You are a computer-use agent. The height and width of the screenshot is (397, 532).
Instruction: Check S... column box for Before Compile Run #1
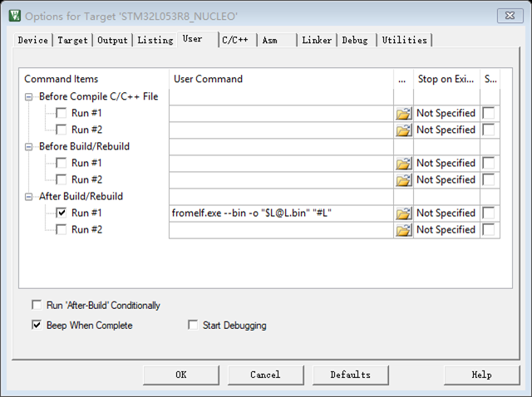pyautogui.click(x=489, y=113)
